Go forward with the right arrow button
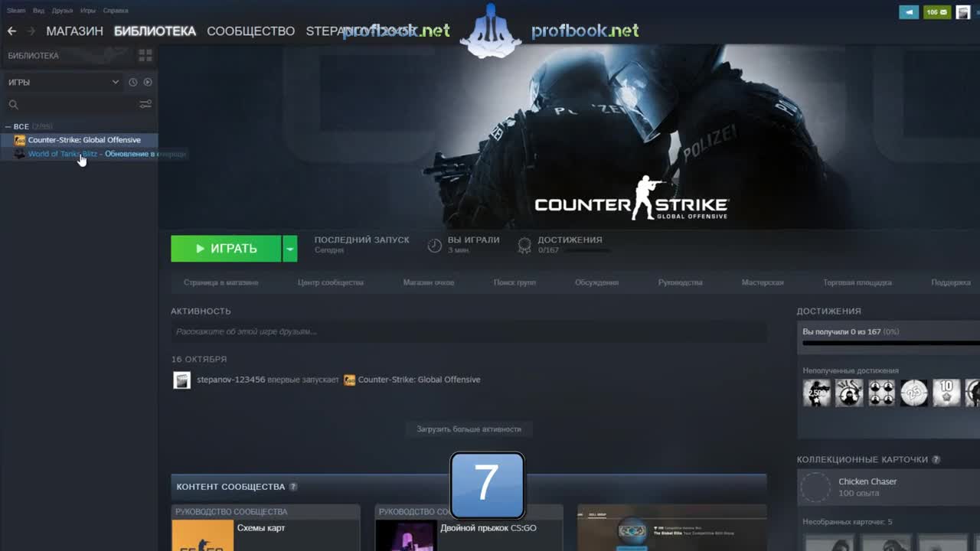Viewport: 980px width, 551px height. [x=31, y=31]
